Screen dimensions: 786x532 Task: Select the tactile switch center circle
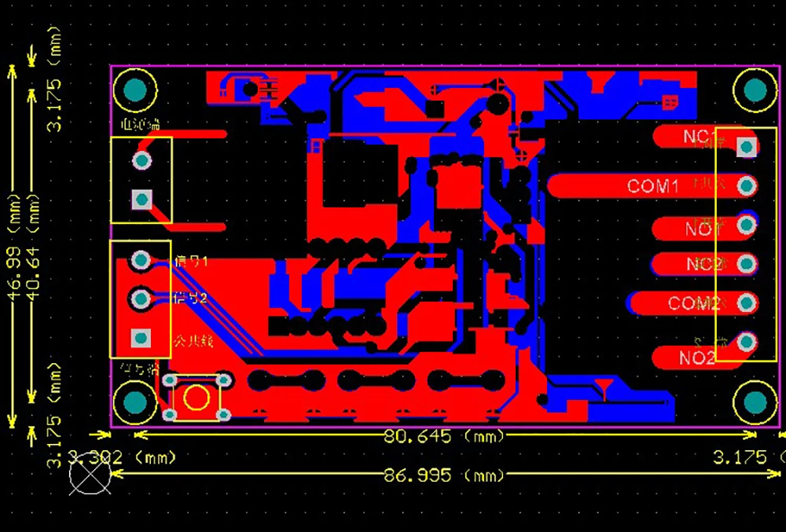tap(196, 398)
